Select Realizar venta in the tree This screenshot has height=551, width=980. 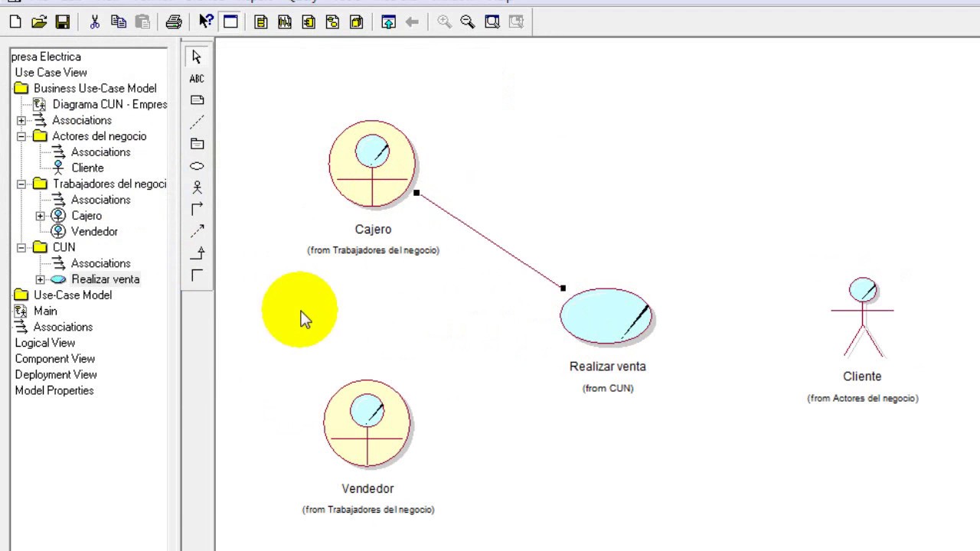coord(106,279)
